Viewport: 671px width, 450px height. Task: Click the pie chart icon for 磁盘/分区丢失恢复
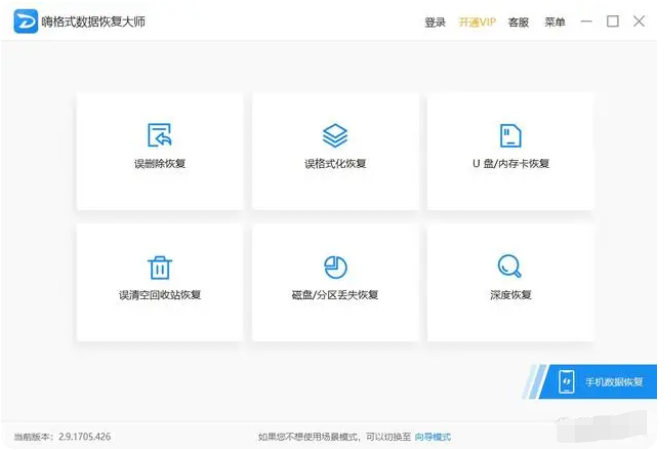pyautogui.click(x=335, y=267)
